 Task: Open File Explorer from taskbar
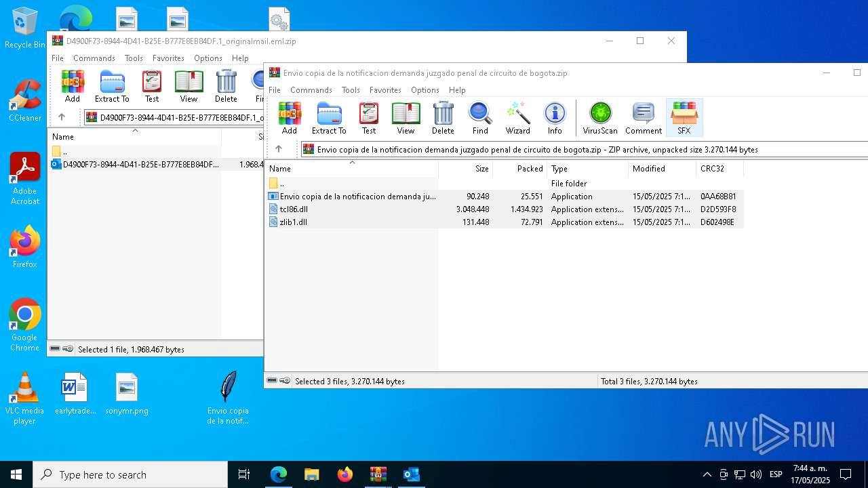[311, 474]
